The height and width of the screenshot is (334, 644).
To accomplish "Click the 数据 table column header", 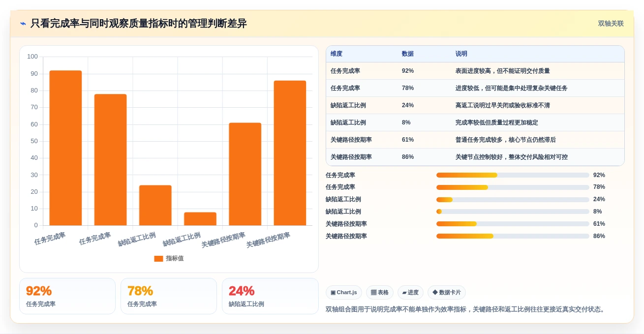I will pos(408,54).
